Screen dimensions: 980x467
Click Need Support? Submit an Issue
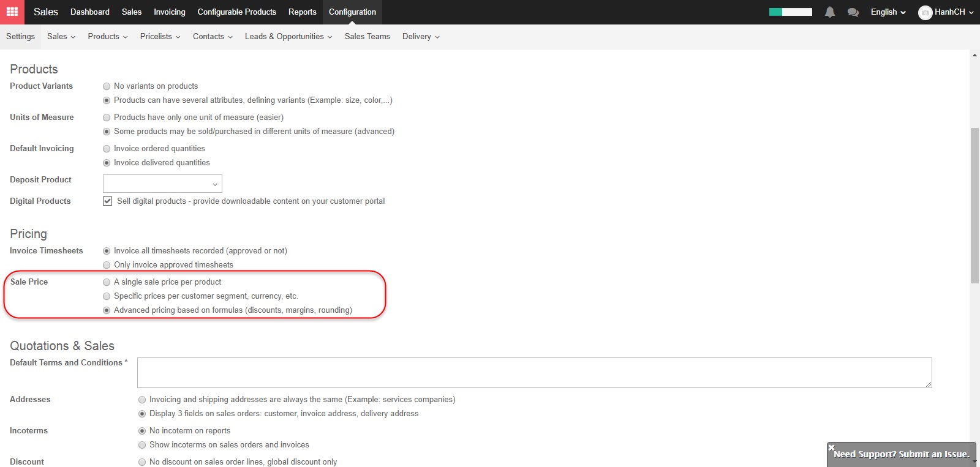[902, 454]
